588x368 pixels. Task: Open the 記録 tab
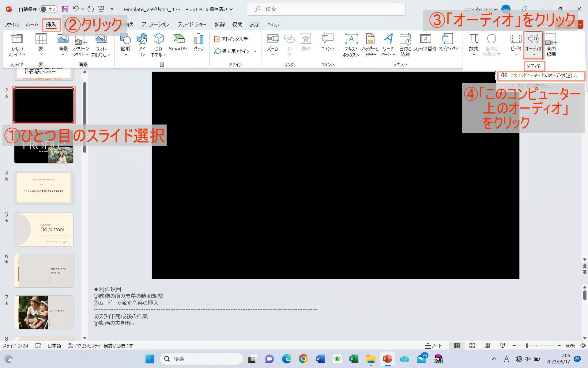pyautogui.click(x=220, y=24)
